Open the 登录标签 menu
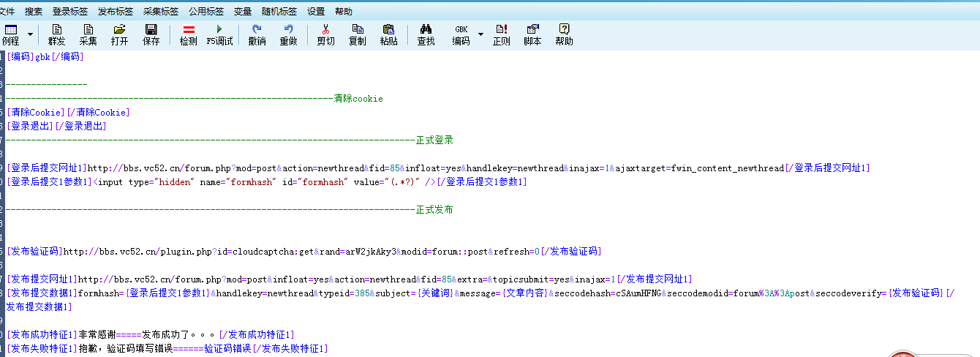This screenshot has height=357, width=980. (70, 12)
